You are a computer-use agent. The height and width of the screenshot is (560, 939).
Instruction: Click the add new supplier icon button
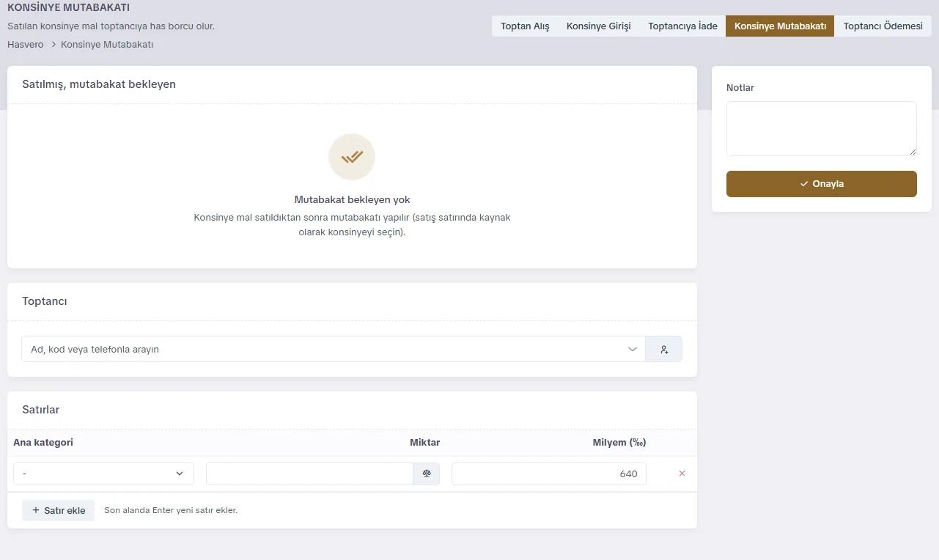pos(664,350)
